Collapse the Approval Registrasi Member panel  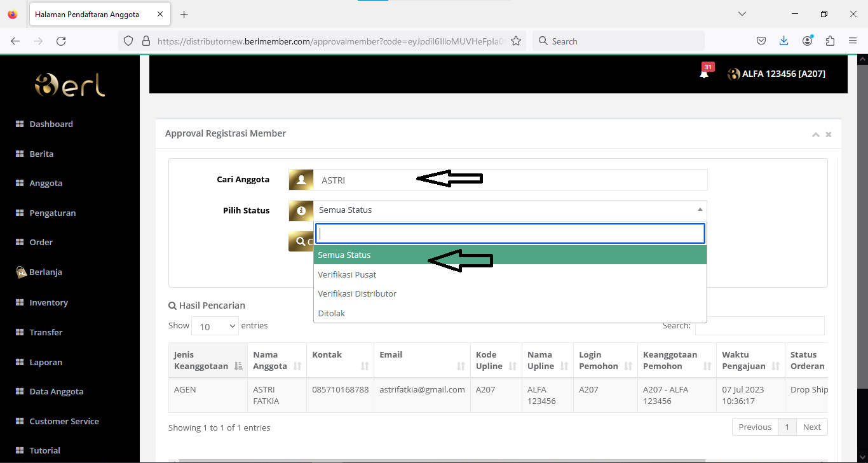tap(815, 135)
